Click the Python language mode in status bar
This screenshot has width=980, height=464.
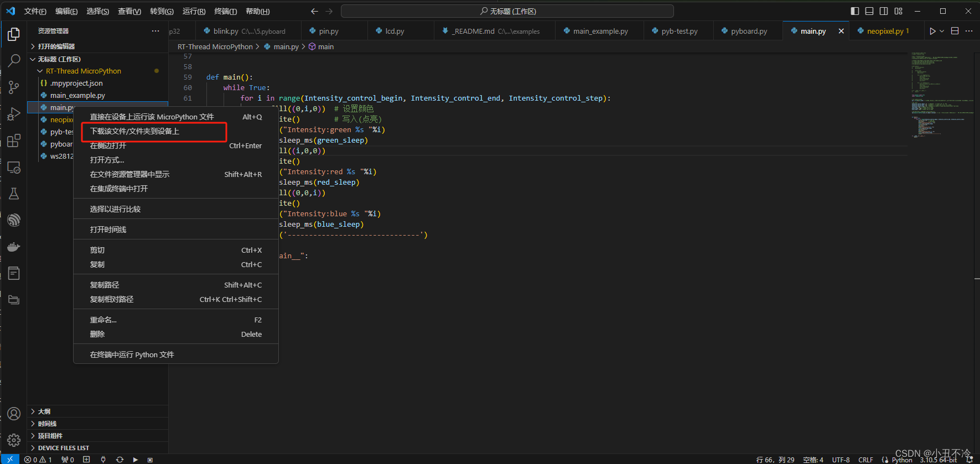[902, 460]
